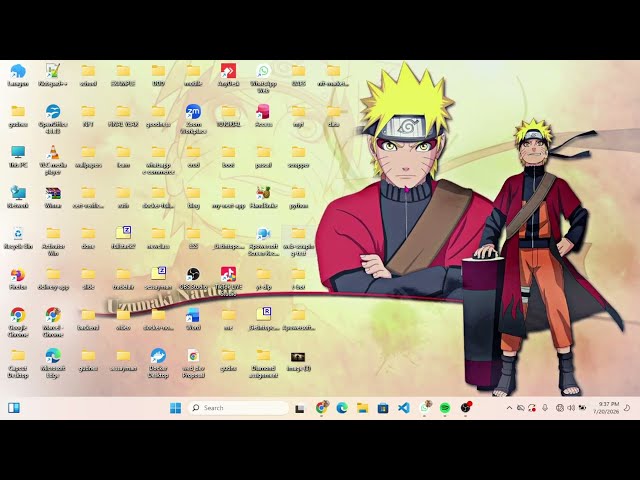
Task: Select the whatsapp e-commerce folder
Action: [x=158, y=160]
